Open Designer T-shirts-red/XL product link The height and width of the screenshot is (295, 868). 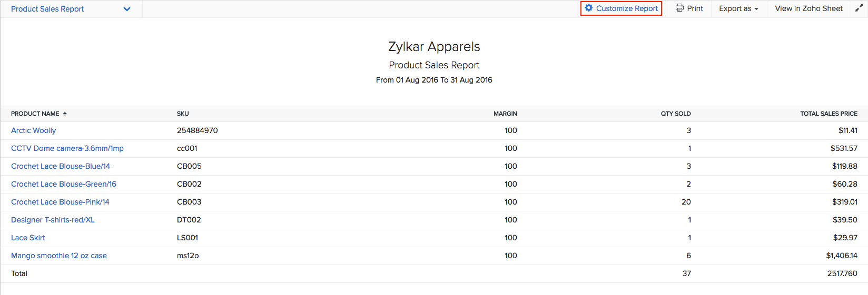click(53, 220)
